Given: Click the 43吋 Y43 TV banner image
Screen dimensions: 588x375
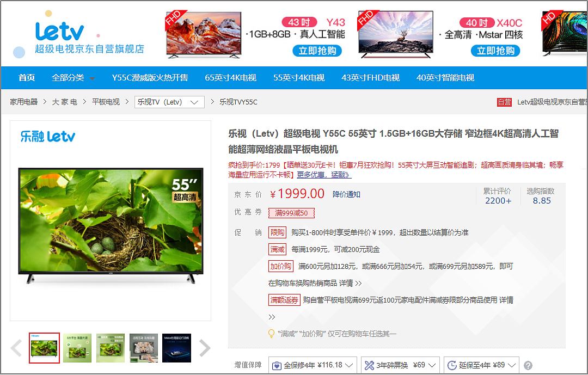Looking at the screenshot, I should (x=204, y=34).
